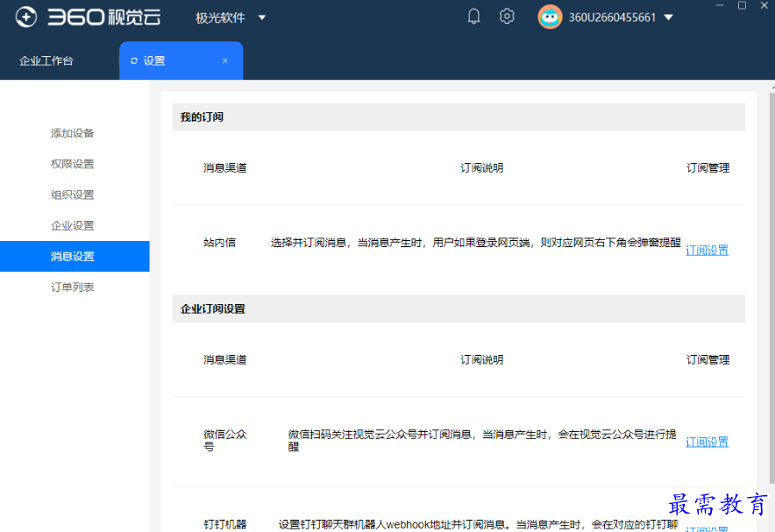This screenshot has width=775, height=532.
Task: Open the notification bell
Action: click(473, 17)
